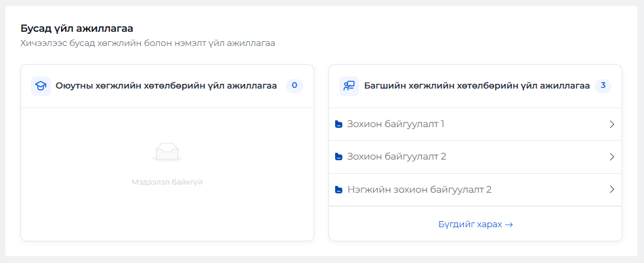
Task: Click the folder icon beside Зохион байгуулалт 2
Action: (339, 157)
